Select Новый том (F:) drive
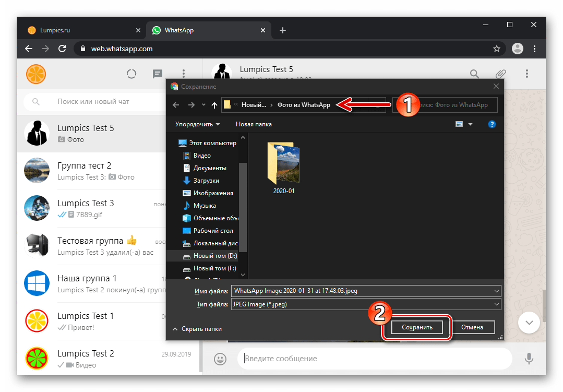This screenshot has width=563, height=392. click(209, 268)
